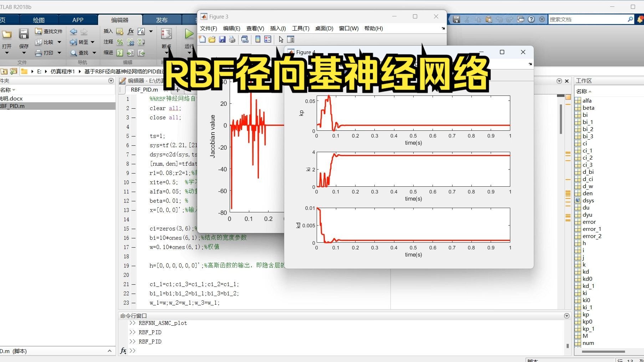644x362 pixels.
Task: Click the uncomment percent-x icon
Action: (x=131, y=42)
